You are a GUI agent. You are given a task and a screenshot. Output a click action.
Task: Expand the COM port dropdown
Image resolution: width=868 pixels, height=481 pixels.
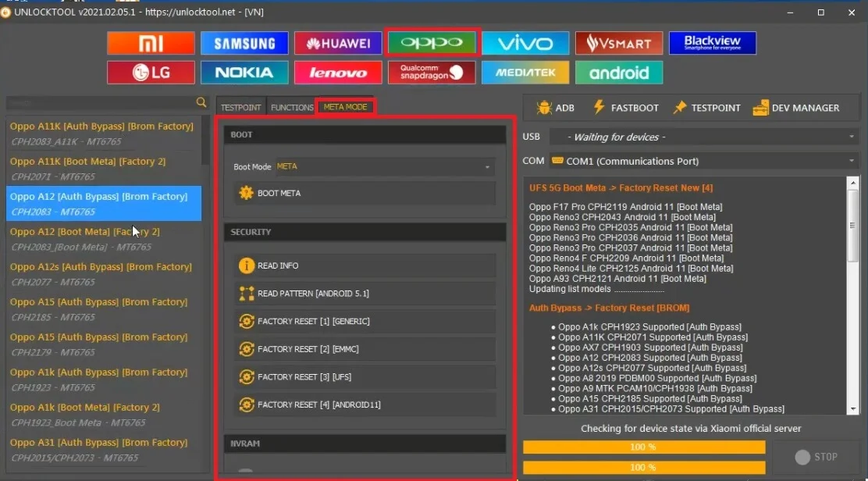706,161
